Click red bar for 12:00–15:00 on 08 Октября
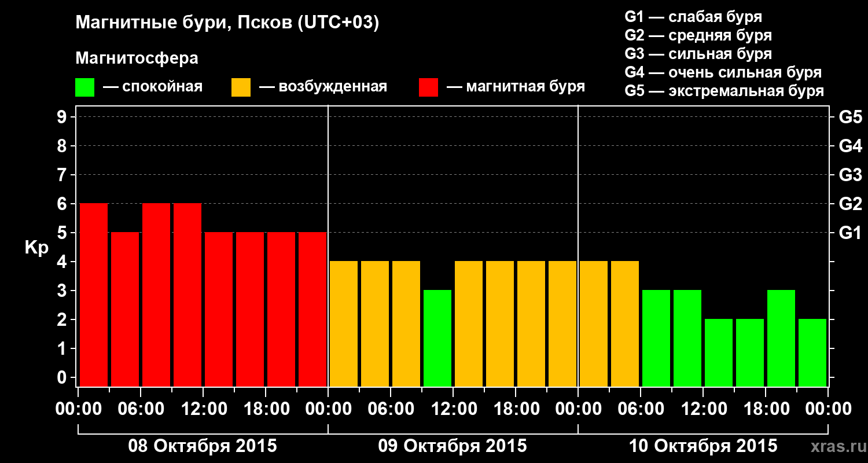This screenshot has height=463, width=868. (x=219, y=310)
